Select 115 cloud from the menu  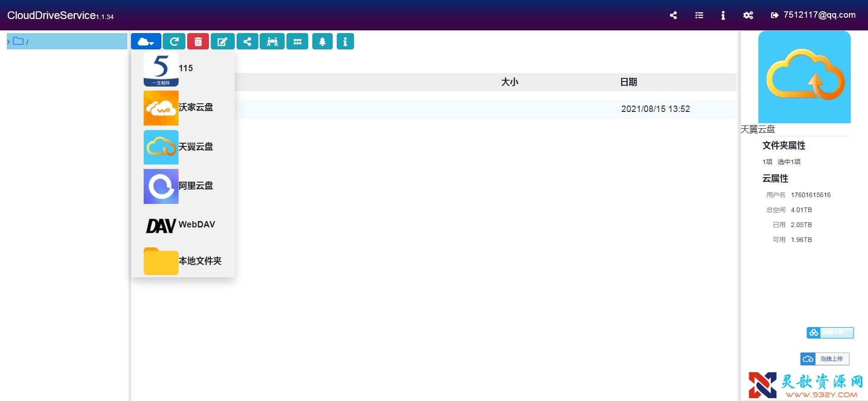183,69
